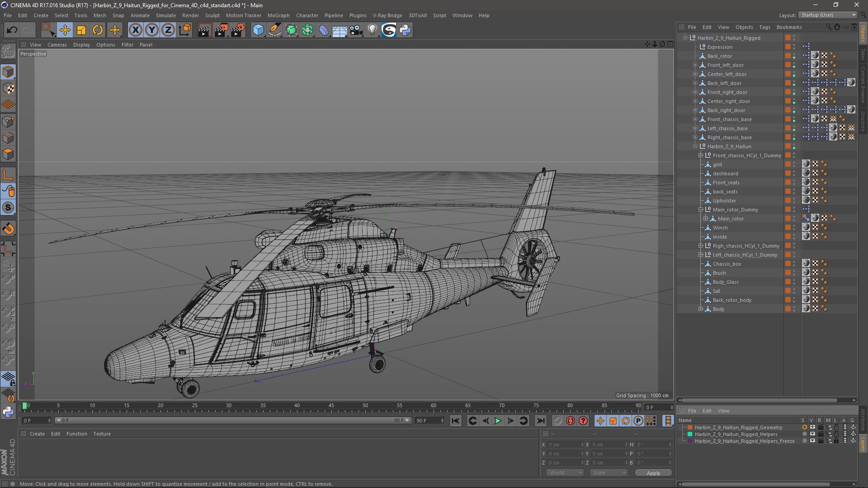Click the Apply button
The image size is (868, 488).
click(x=653, y=473)
